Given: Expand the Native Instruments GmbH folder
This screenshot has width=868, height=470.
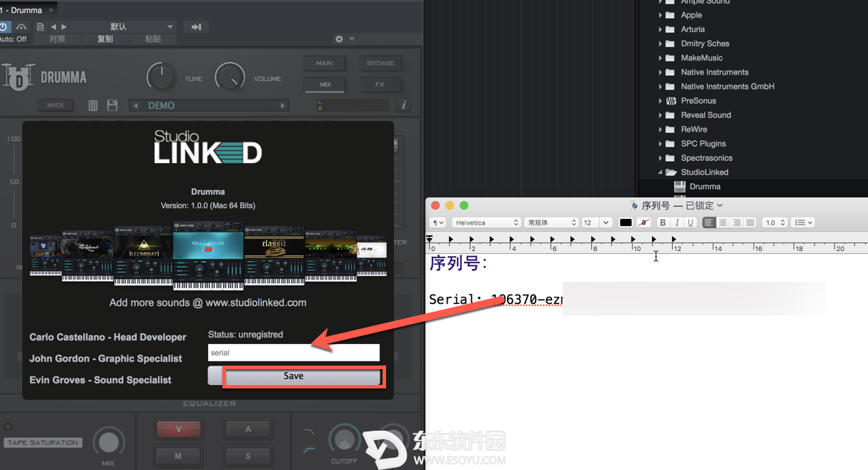Looking at the screenshot, I should coord(660,87).
